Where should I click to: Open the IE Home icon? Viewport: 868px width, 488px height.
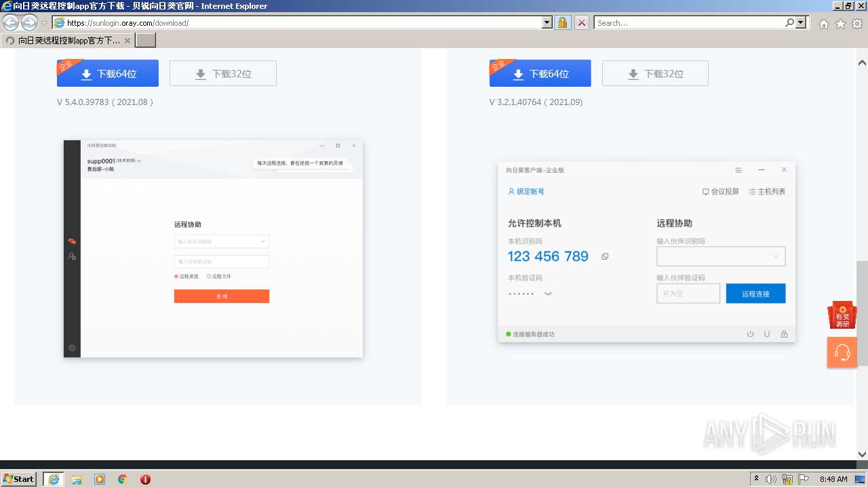(x=824, y=24)
